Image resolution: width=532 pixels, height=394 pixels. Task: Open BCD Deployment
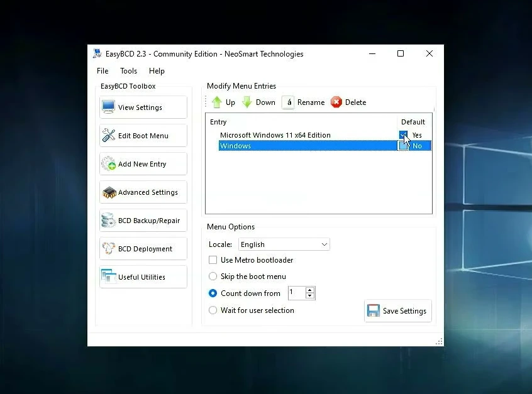[x=143, y=249]
